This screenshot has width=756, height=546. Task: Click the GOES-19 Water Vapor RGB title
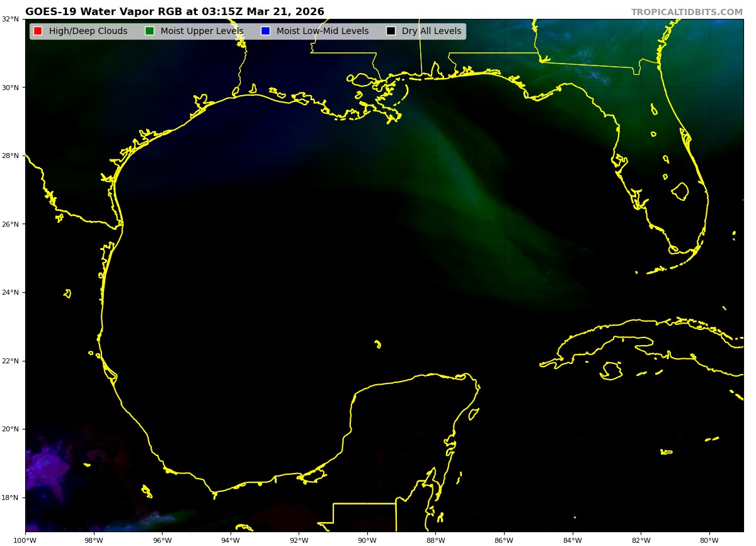(x=175, y=12)
